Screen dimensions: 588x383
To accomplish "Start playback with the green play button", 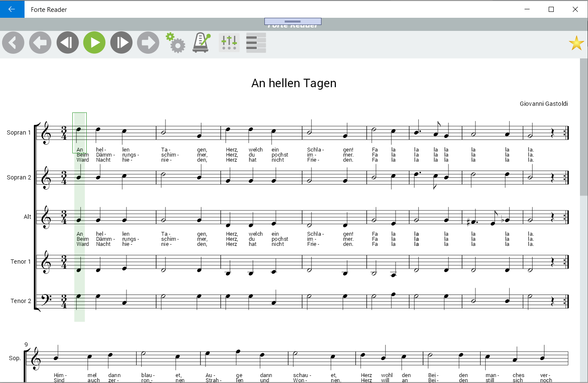I will click(94, 43).
